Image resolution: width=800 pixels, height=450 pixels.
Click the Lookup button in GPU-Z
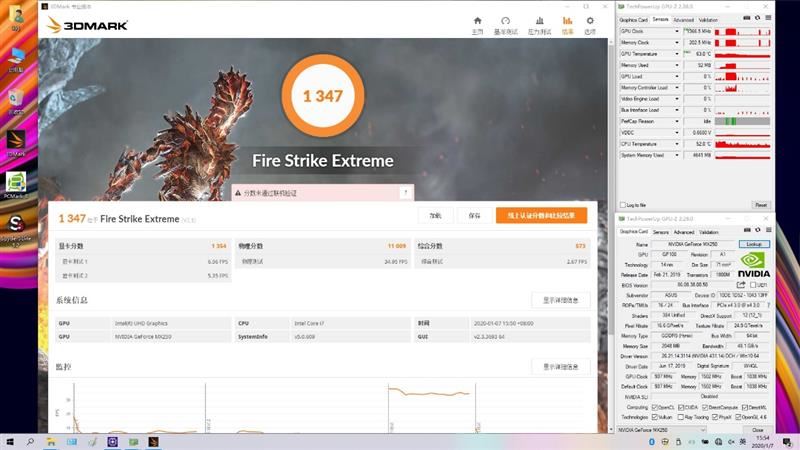pos(754,244)
